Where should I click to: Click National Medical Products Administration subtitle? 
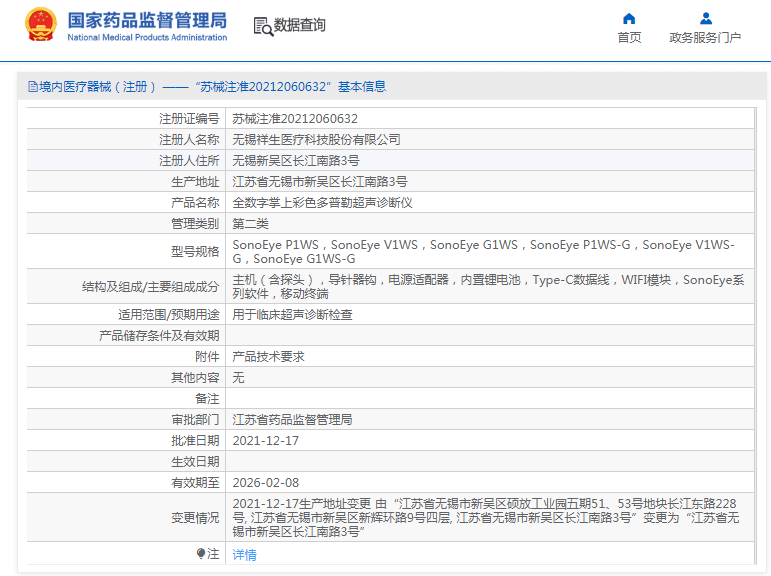(x=147, y=37)
